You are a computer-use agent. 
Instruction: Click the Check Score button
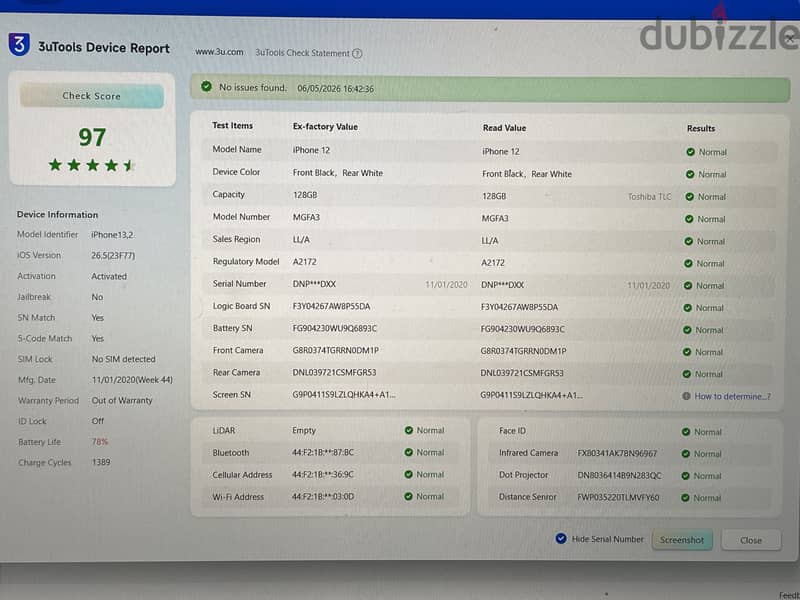coord(92,96)
